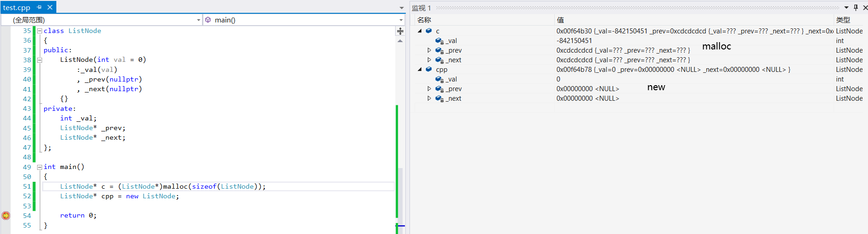Collapse the cpp watch variable
The width and height of the screenshot is (868, 234).
coord(420,69)
